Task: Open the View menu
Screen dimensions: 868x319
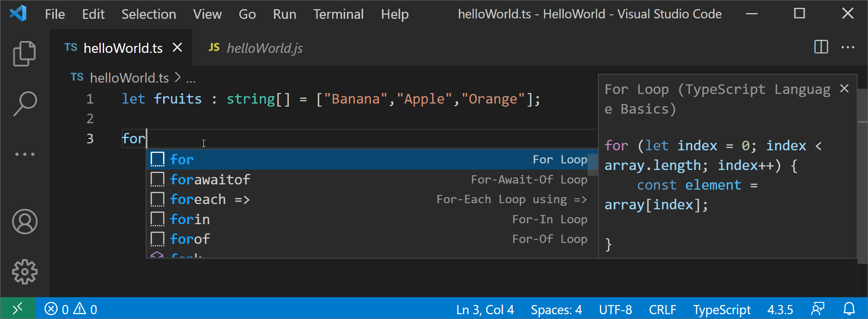Action: [207, 14]
